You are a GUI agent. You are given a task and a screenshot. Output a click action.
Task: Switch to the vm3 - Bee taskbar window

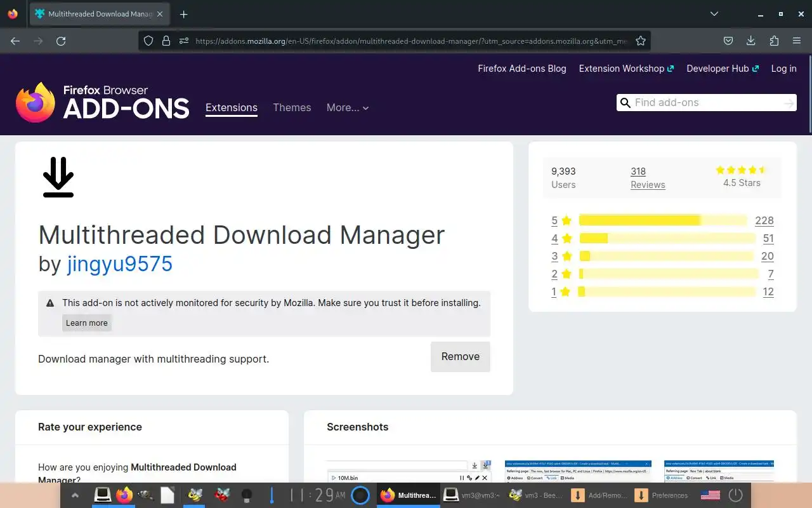coord(535,495)
